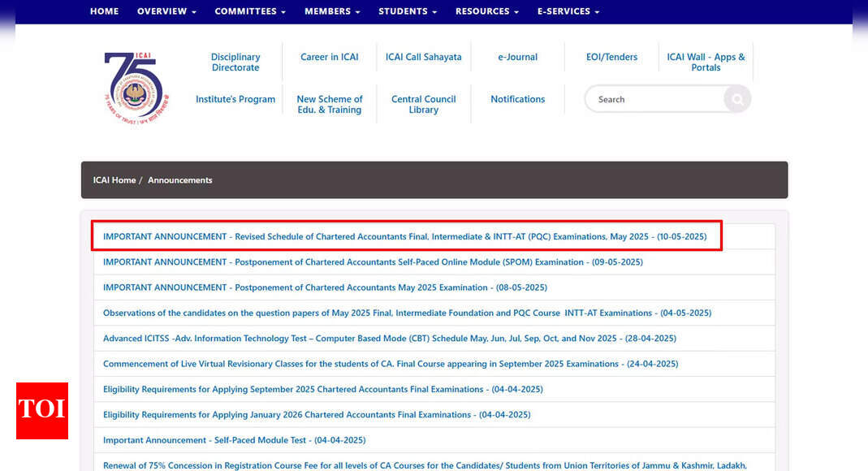This screenshot has height=471, width=868.
Task: Focus the Search input field
Action: [x=654, y=99]
